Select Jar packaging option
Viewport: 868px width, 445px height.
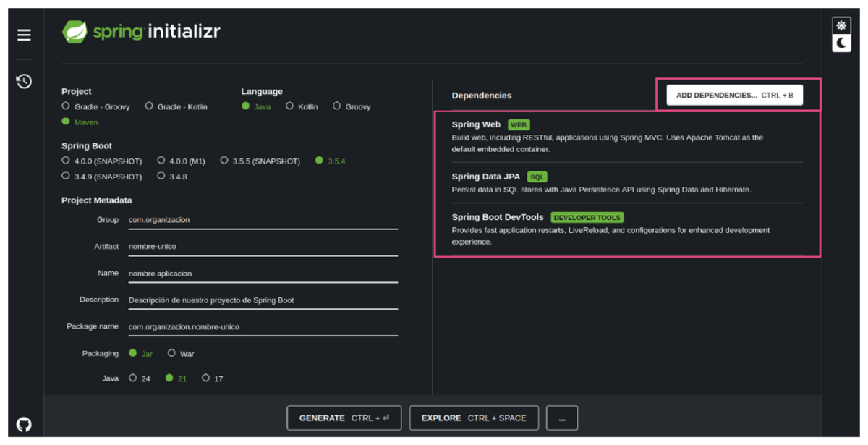click(140, 354)
